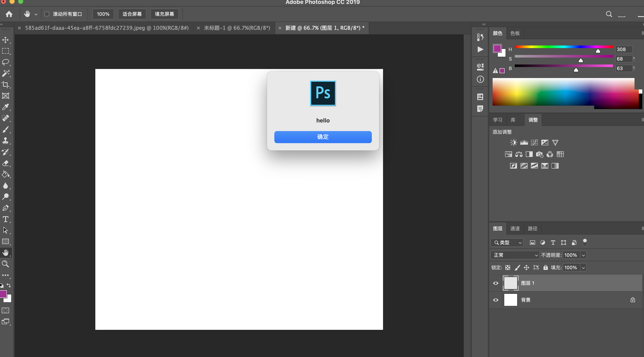Select the Lasso tool
The image size is (644, 357).
pyautogui.click(x=6, y=62)
